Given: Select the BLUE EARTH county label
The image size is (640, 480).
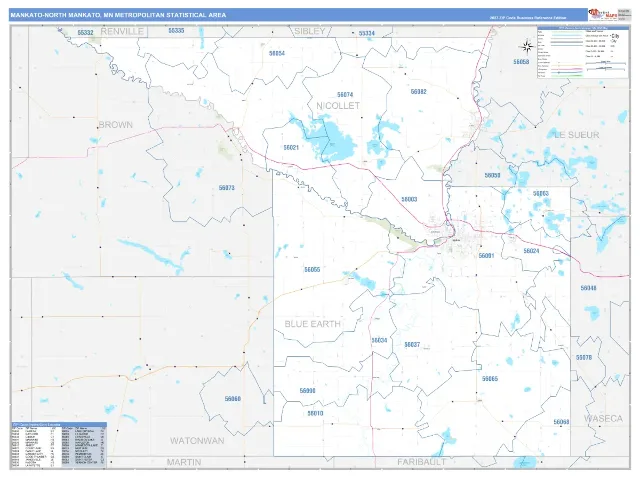Looking at the screenshot, I should (312, 324).
